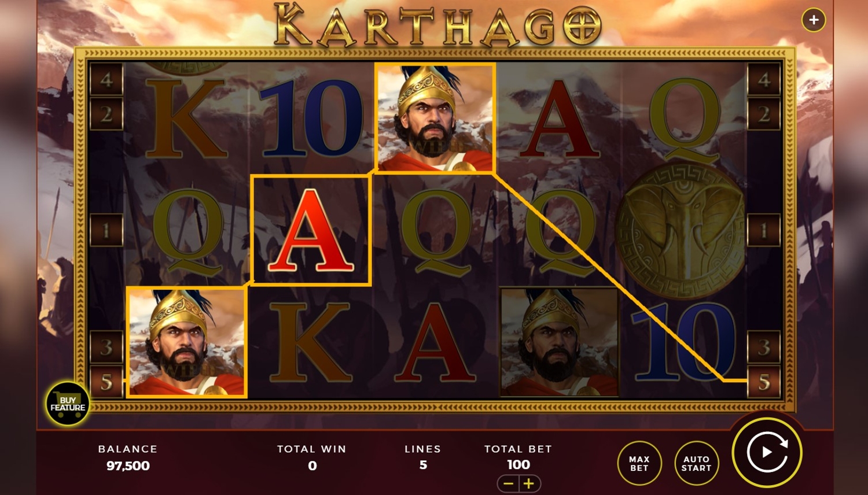Select the golden elephant coin symbol
868x495 pixels.
point(681,231)
